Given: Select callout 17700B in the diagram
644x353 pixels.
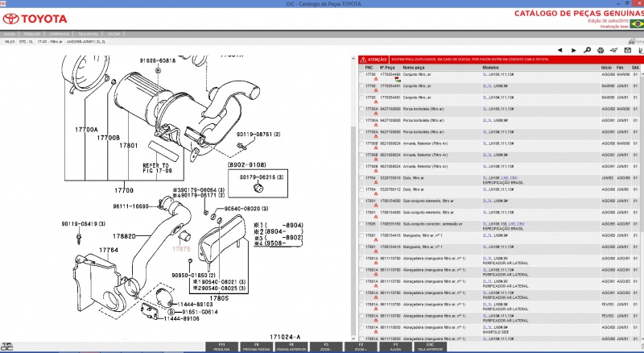Looking at the screenshot, I should pyautogui.click(x=109, y=138).
